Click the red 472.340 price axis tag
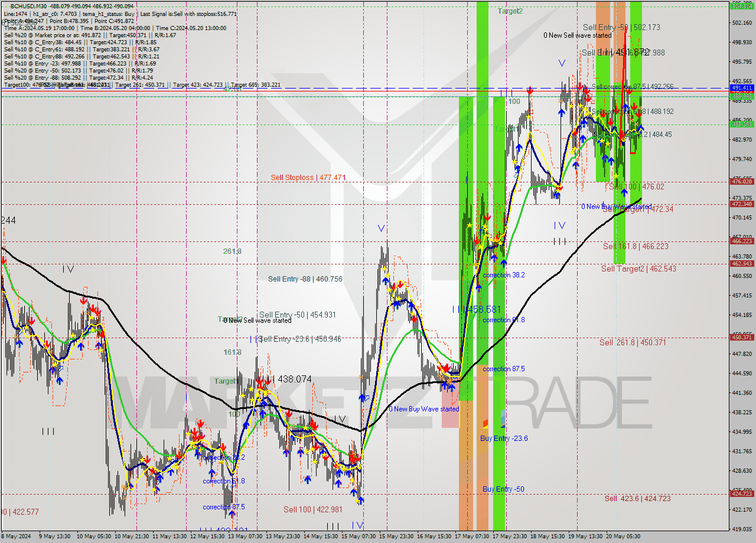This screenshot has height=543, width=756. pyautogui.click(x=742, y=204)
